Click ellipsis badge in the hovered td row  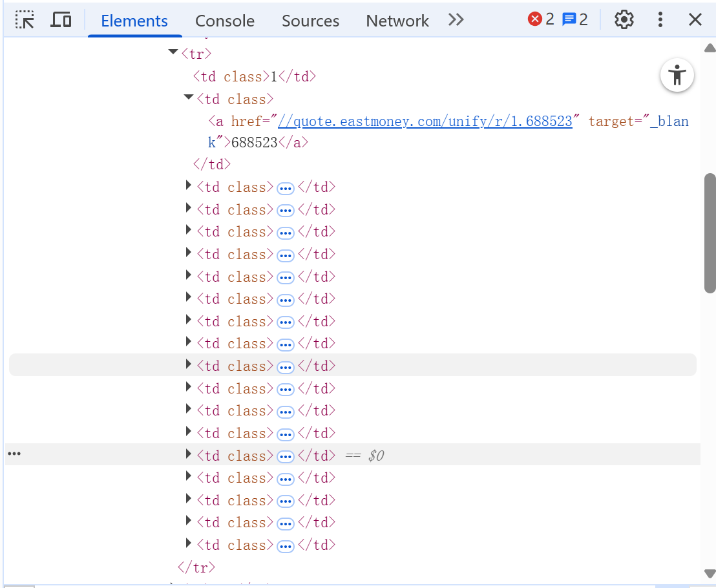click(286, 366)
